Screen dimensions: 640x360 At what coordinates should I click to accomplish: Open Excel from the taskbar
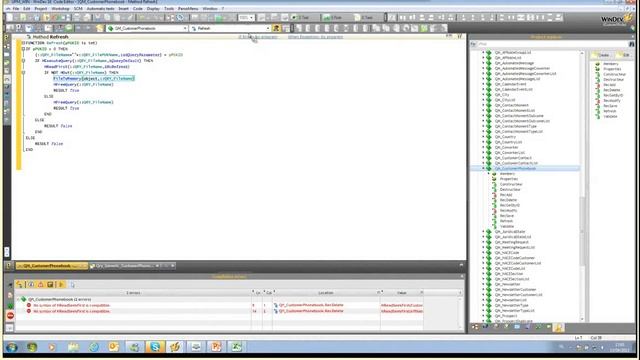pos(236,347)
